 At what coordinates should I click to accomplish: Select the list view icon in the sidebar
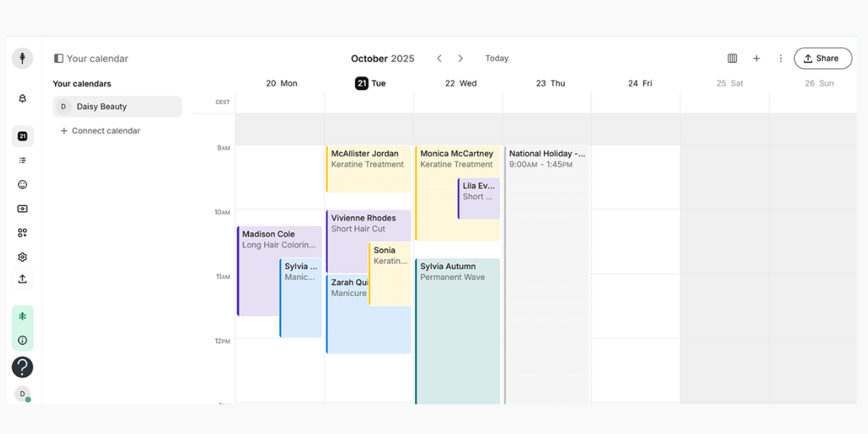tap(22, 160)
